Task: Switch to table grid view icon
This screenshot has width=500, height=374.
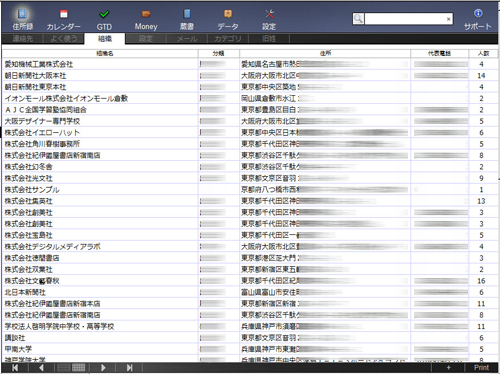Action: 79,367
